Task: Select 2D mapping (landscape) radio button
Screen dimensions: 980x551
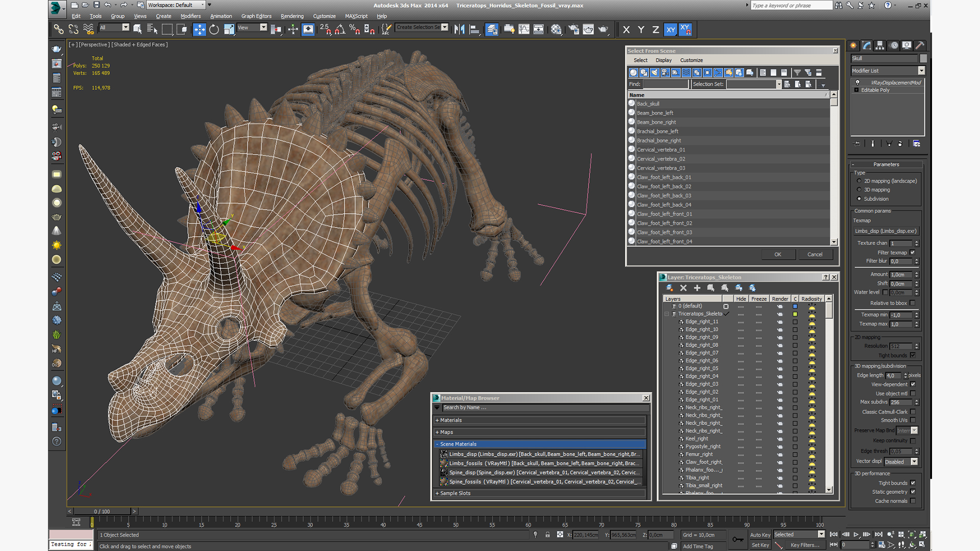Action: point(859,181)
